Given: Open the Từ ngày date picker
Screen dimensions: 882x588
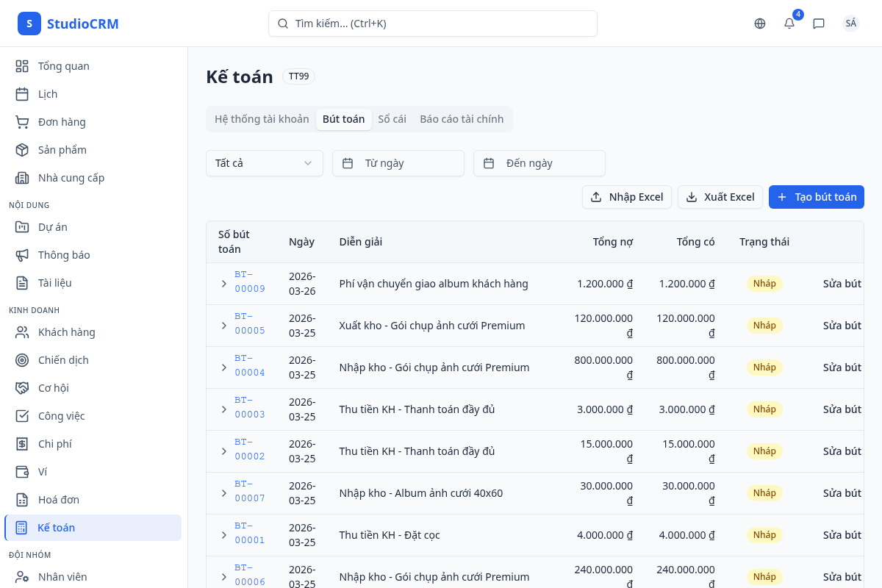Looking at the screenshot, I should (398, 163).
